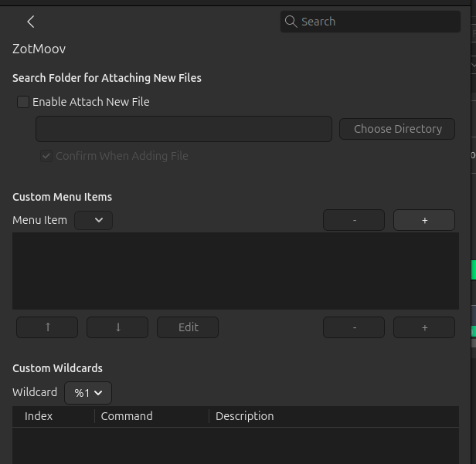This screenshot has width=476, height=464.
Task: Focus the Search preferences field
Action: coord(370,22)
